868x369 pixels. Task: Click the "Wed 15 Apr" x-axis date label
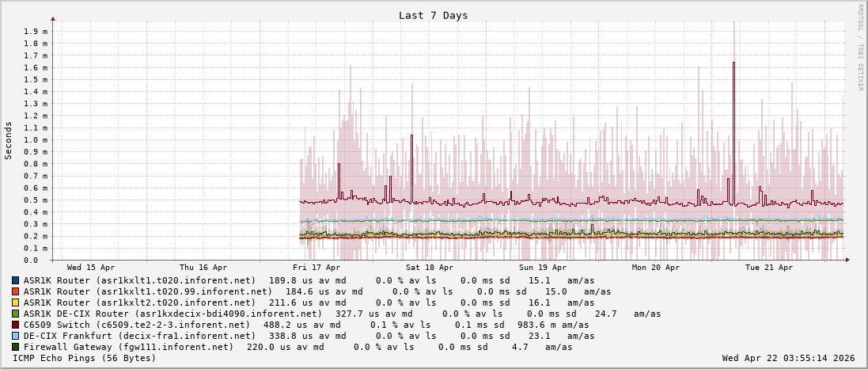coord(91,268)
